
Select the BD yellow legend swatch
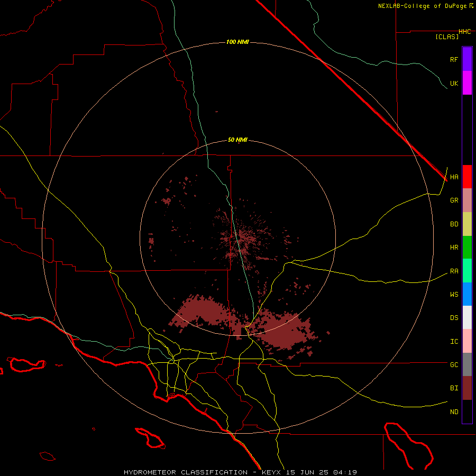point(467,224)
